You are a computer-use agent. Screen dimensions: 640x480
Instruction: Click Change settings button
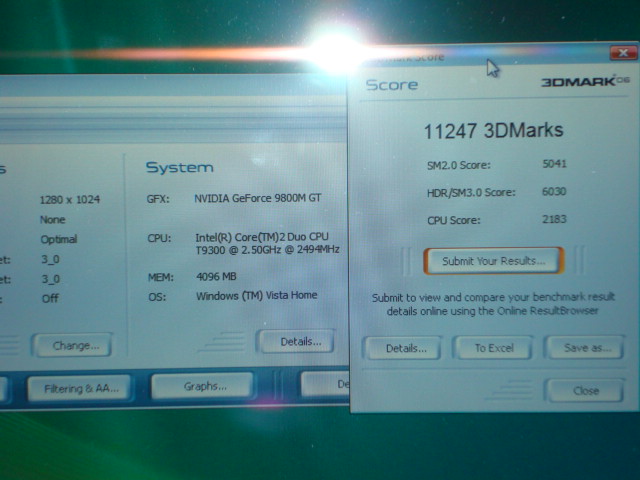coord(72,345)
